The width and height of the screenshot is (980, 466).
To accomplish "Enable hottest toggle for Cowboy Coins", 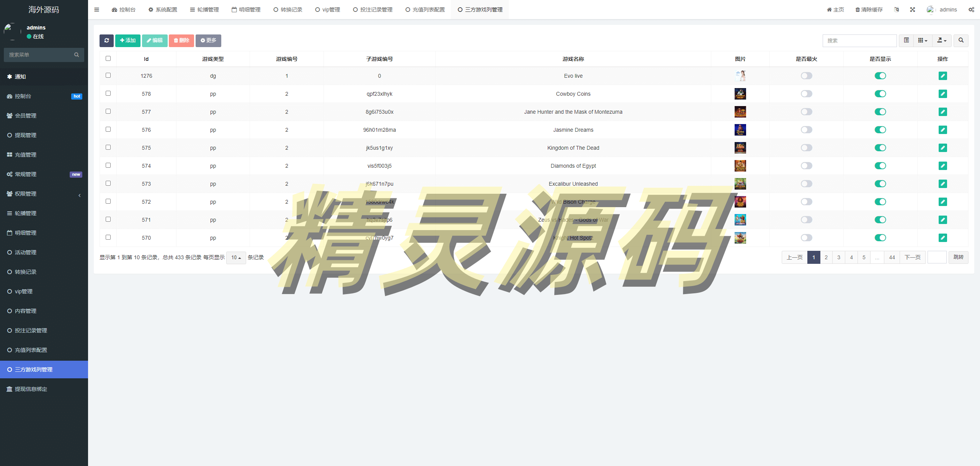I will point(806,94).
